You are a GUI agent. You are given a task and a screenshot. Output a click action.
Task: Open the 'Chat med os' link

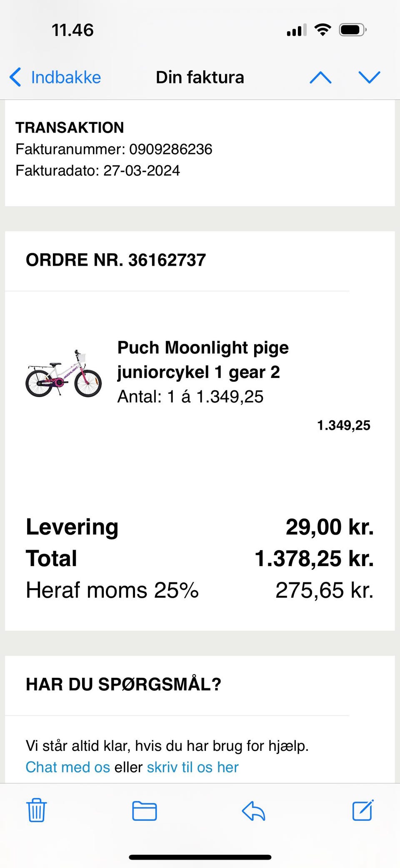pyautogui.click(x=67, y=767)
